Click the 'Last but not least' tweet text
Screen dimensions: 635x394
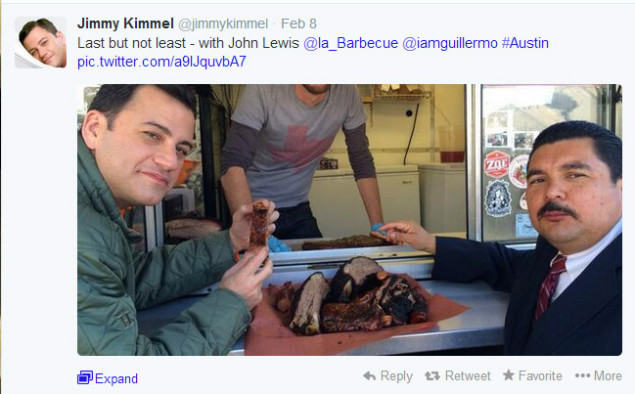click(132, 43)
